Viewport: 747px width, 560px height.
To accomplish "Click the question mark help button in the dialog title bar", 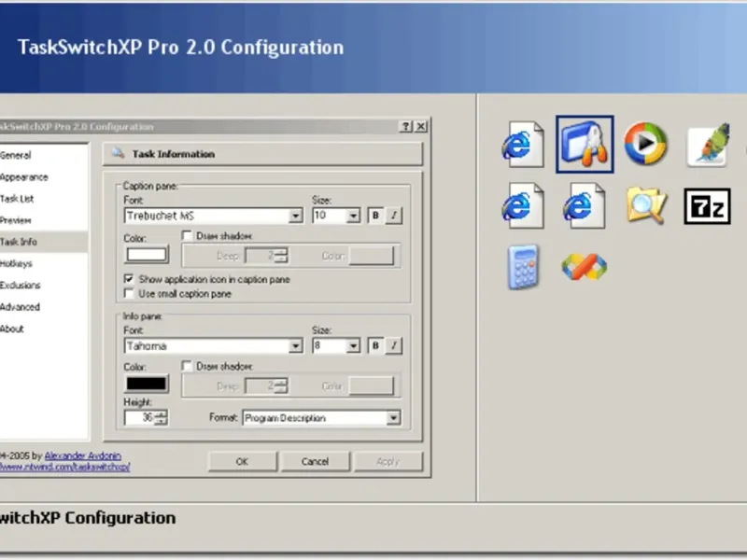I will 405,126.
